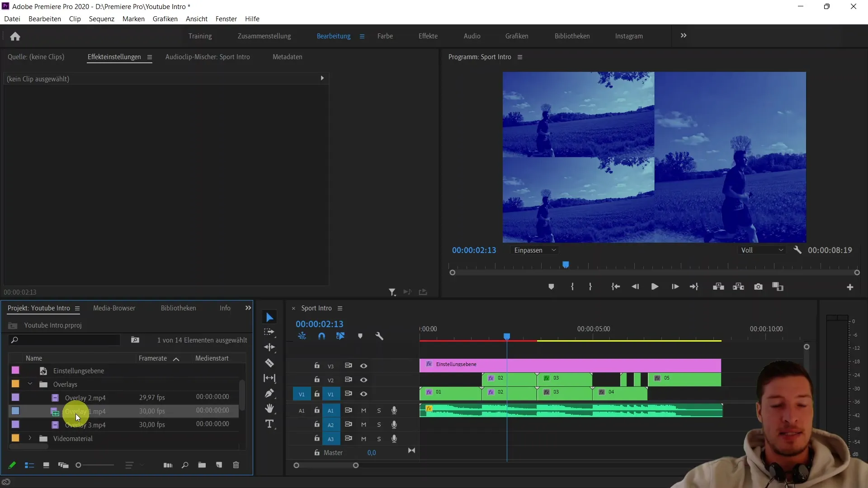This screenshot has height=488, width=868.
Task: Open the Bearbeiten menu in menu bar
Action: pyautogui.click(x=45, y=19)
